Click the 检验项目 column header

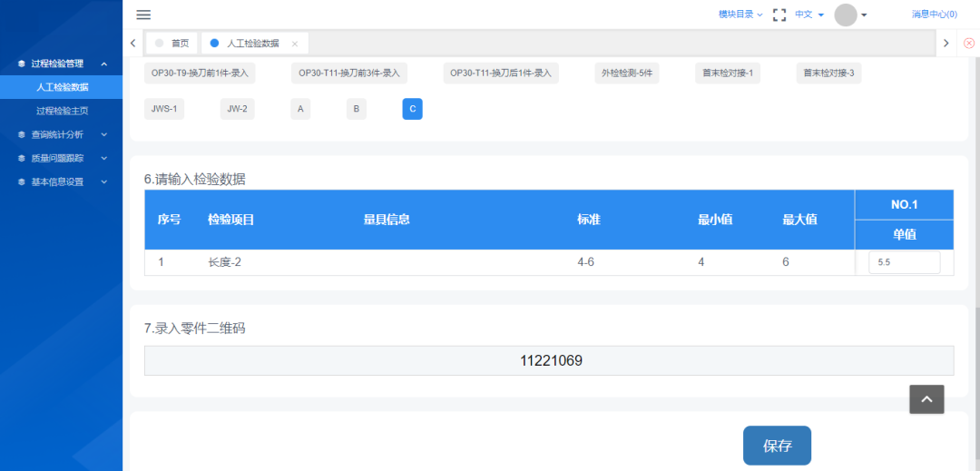click(x=230, y=220)
